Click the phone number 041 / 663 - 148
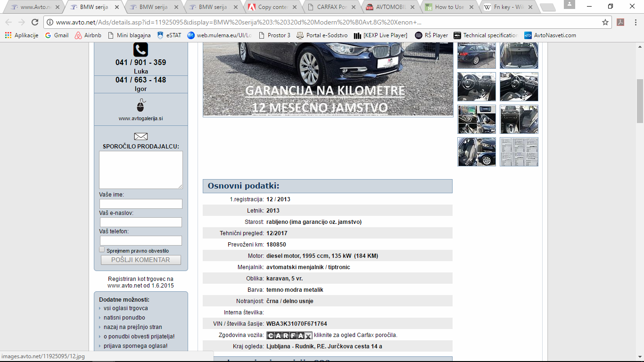644x362 pixels. [x=140, y=80]
